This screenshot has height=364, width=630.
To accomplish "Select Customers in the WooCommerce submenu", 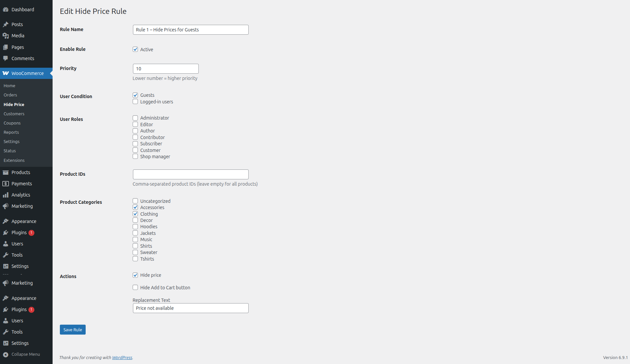I will click(14, 114).
